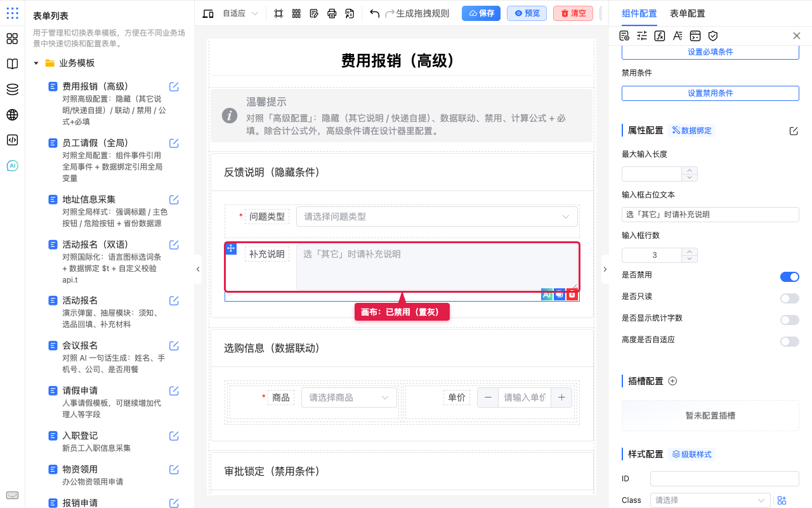Screen dimensions: 812x508
Task: Click the terminal window icon in config panel
Action: pos(695,36)
